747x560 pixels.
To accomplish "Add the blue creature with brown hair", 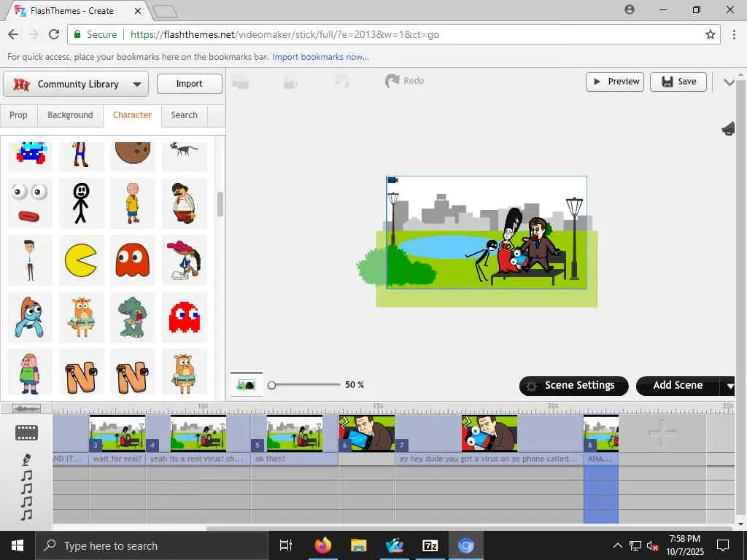I will 30,317.
